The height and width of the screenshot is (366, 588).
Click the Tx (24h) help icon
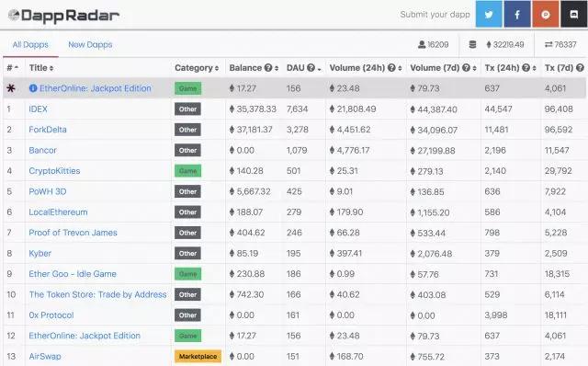tap(526, 68)
